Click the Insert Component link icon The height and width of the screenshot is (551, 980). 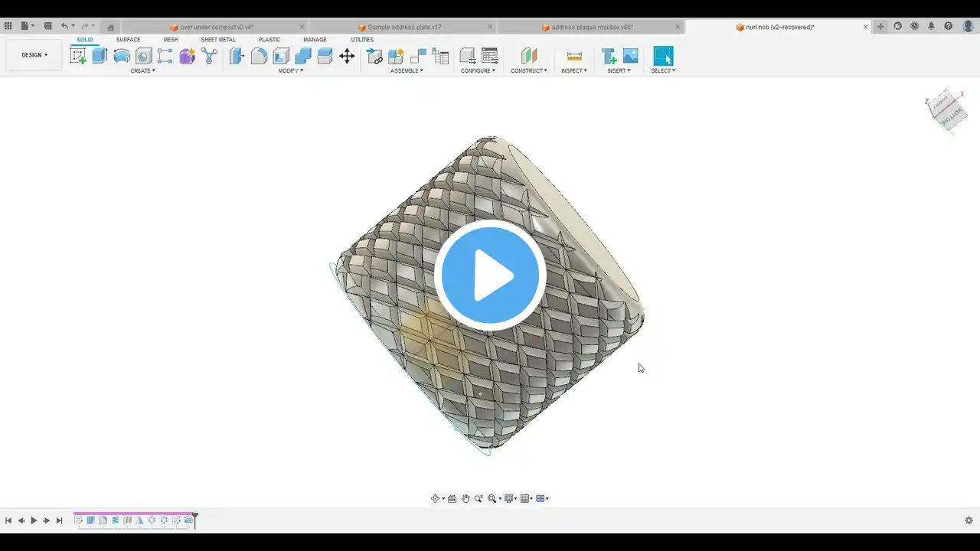tap(374, 56)
